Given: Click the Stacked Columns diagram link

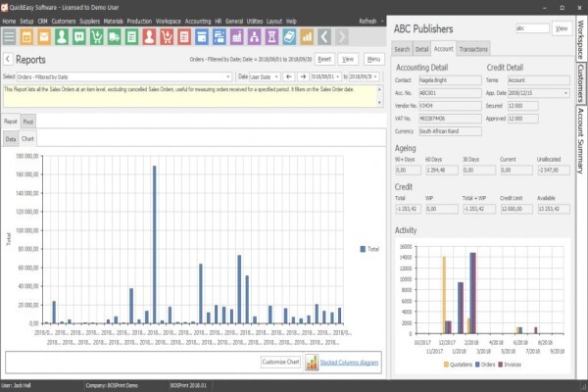Looking at the screenshot, I should (x=349, y=363).
